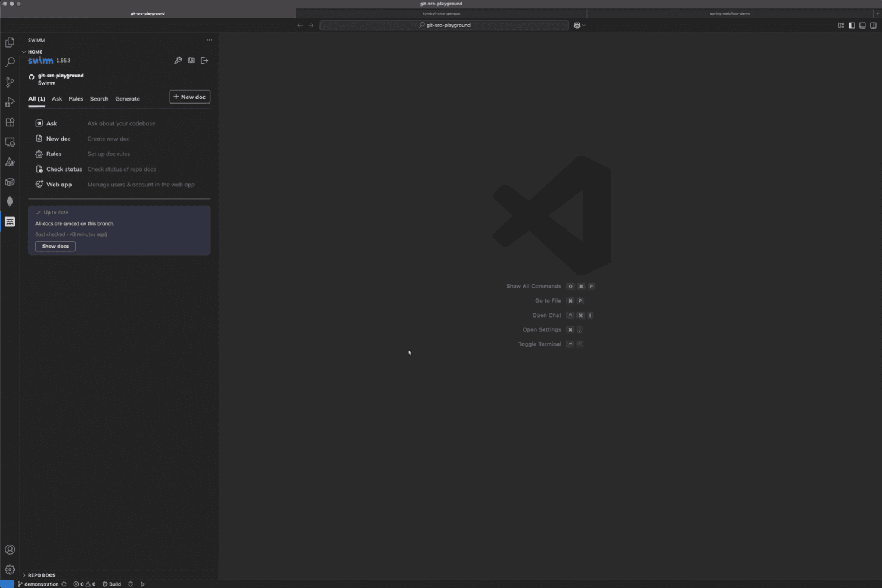Click the Swimm wrench settings icon
The image size is (882, 588).
[178, 60]
